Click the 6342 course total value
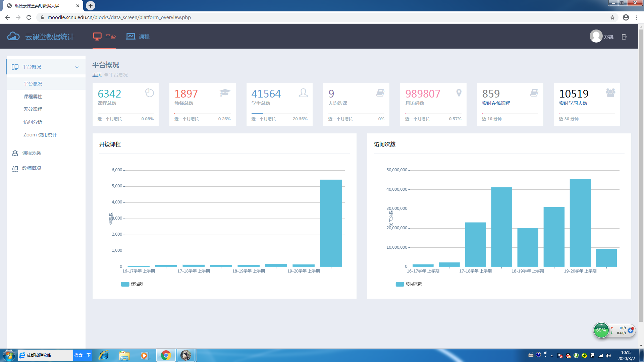The width and height of the screenshot is (644, 362). tap(109, 94)
